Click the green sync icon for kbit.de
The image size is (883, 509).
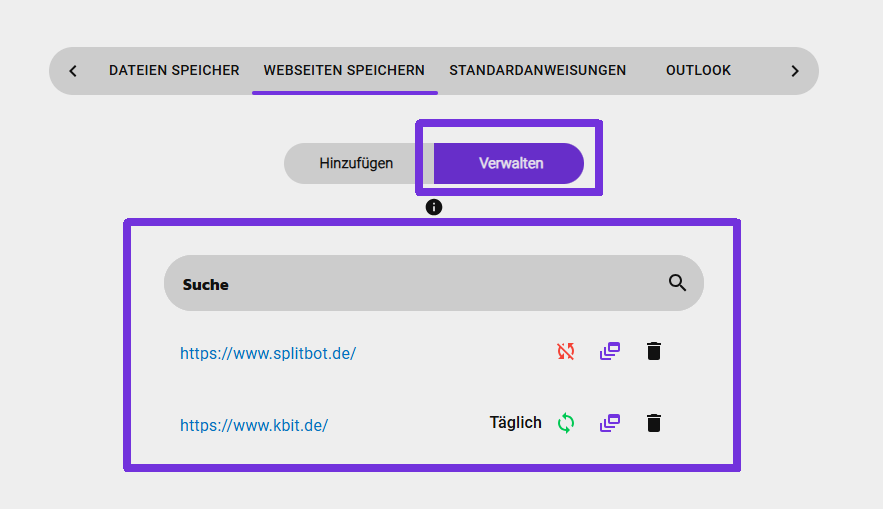(566, 423)
